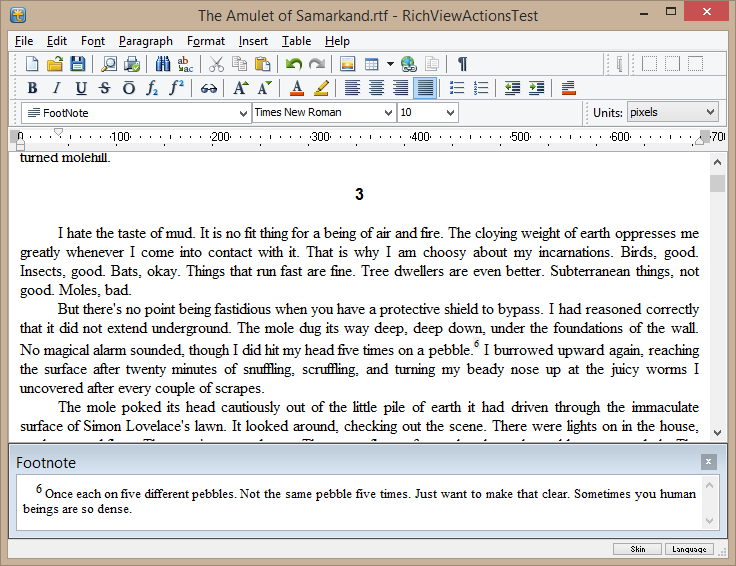736x566 pixels.
Task: Open the Paragraph menu
Action: (x=145, y=41)
